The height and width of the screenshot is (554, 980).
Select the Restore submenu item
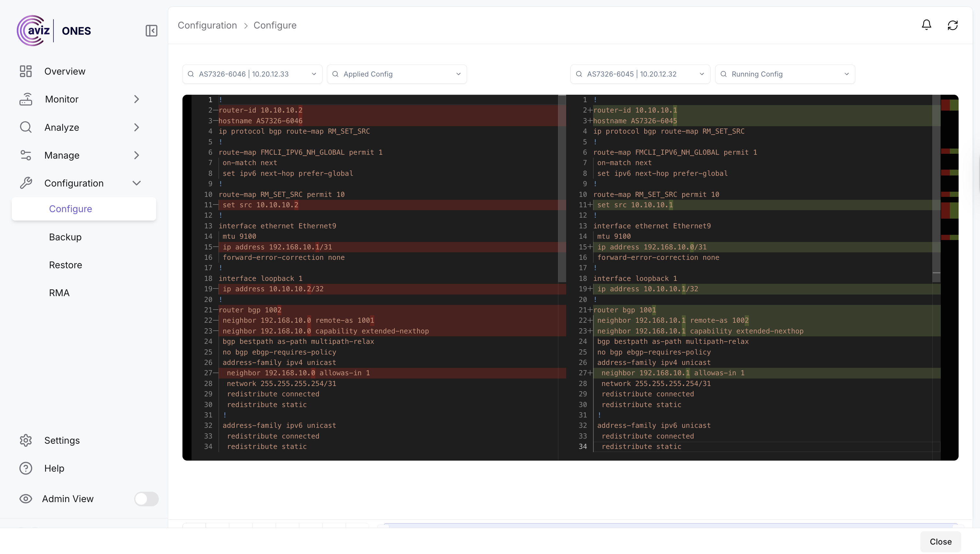click(65, 265)
